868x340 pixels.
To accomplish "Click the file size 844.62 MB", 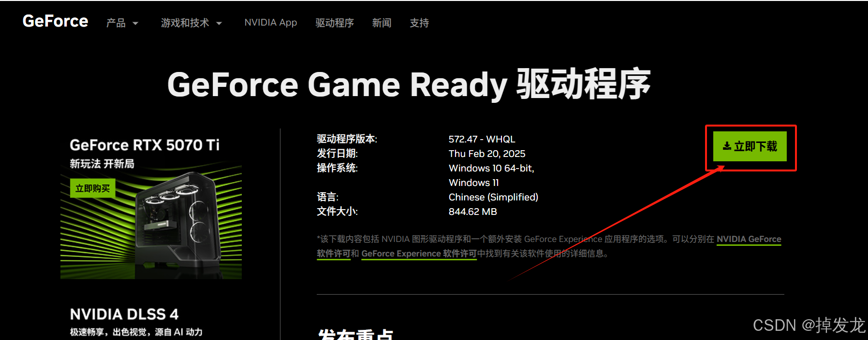I will [473, 212].
